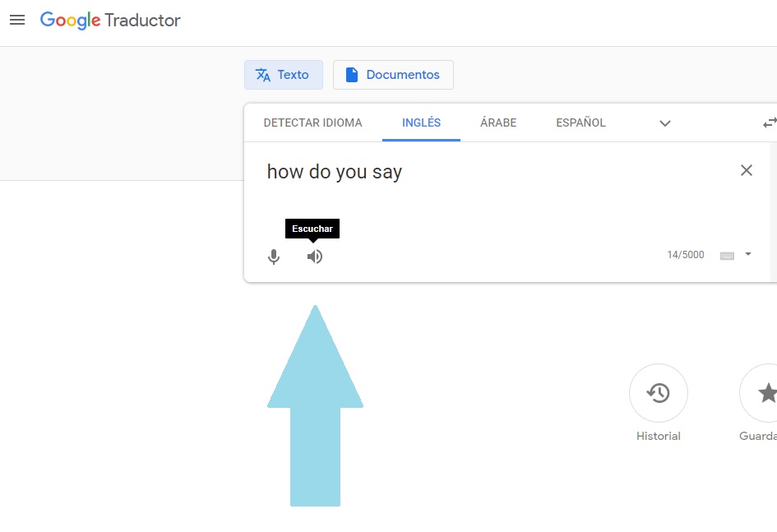Clear the source text with X
Viewport: 777px width, 532px height.
coord(747,170)
